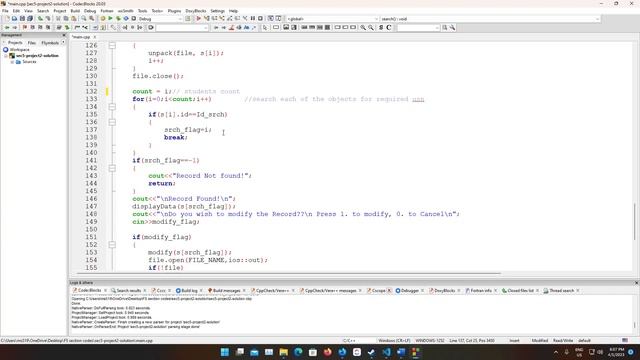Collapse code fold at line 126
This screenshot has height=360, width=640.
pyautogui.click(x=112, y=45)
